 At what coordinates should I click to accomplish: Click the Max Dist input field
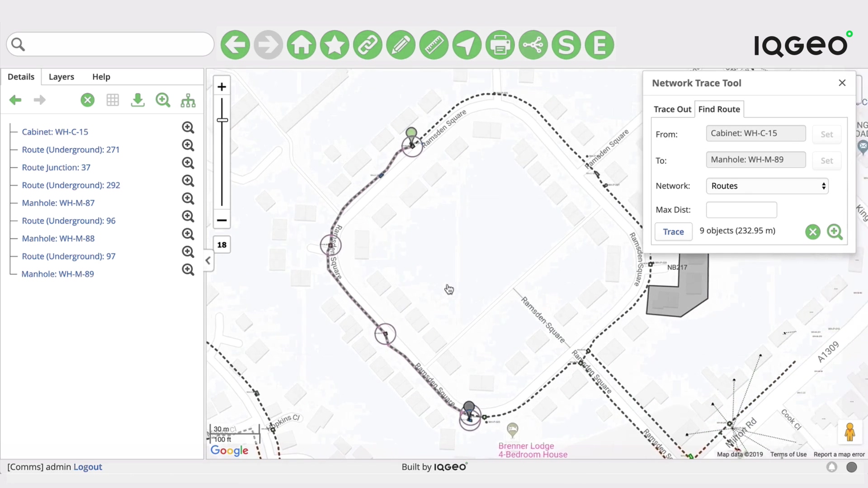click(741, 210)
